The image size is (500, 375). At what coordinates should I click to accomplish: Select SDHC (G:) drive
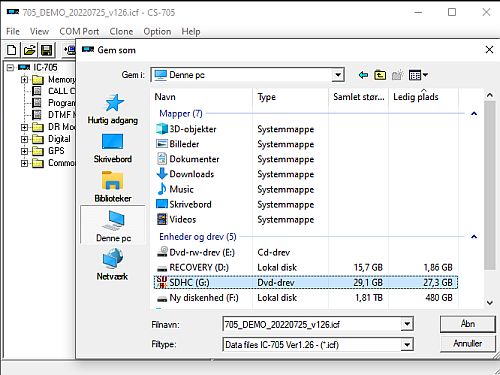(x=306, y=283)
